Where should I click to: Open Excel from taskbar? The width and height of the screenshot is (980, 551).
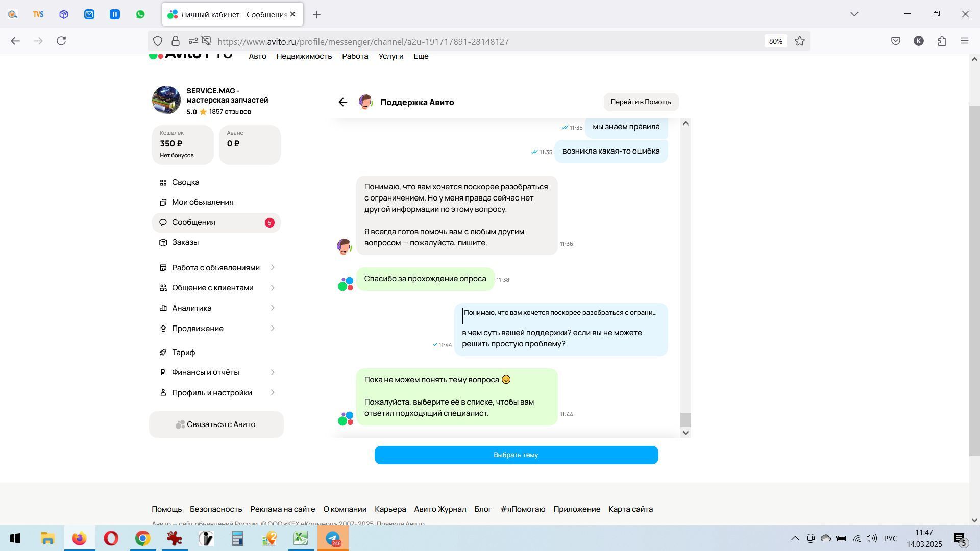click(301, 539)
